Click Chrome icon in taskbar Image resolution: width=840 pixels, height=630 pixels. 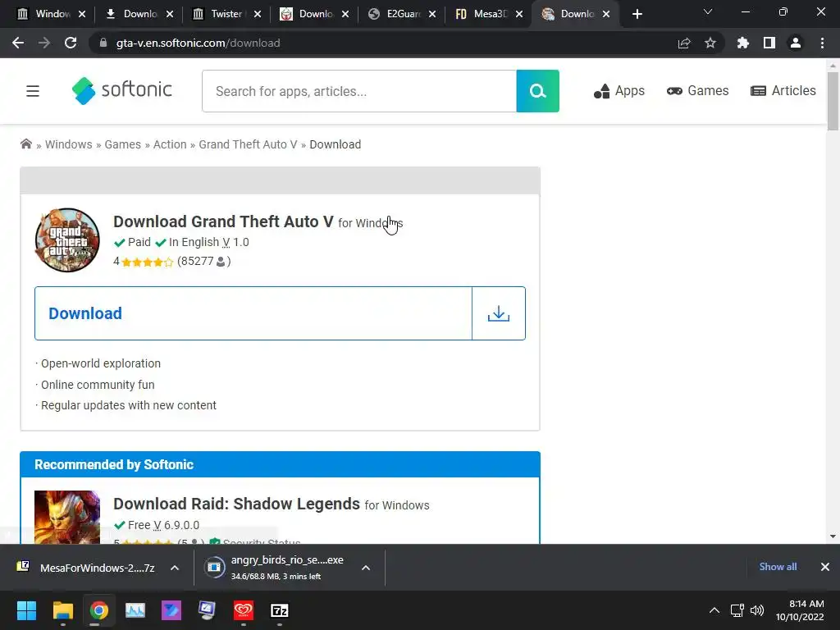(x=98, y=610)
